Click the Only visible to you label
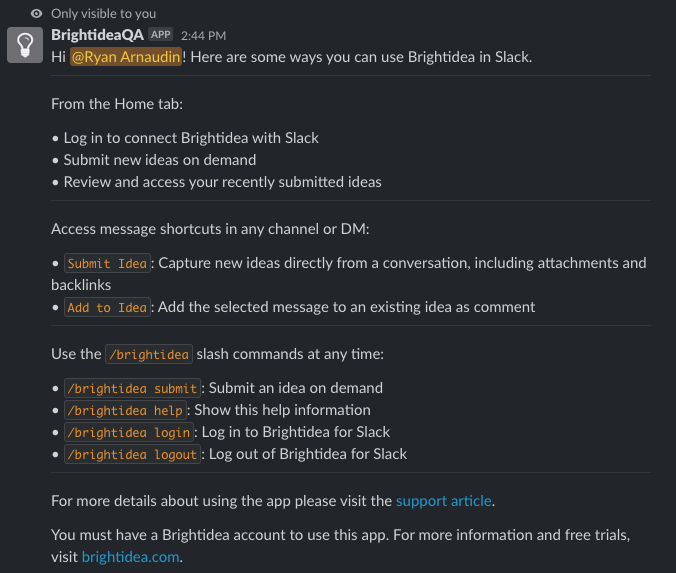The image size is (676, 573). click(x=103, y=14)
